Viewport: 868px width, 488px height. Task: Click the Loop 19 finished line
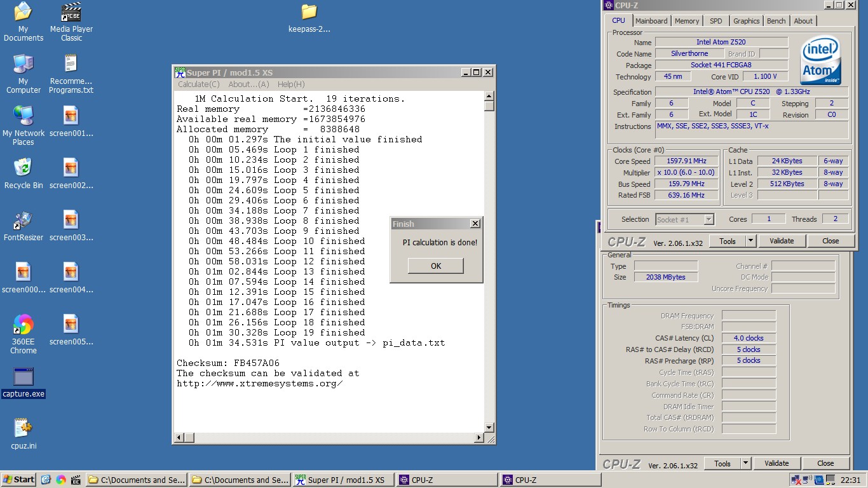(277, 333)
